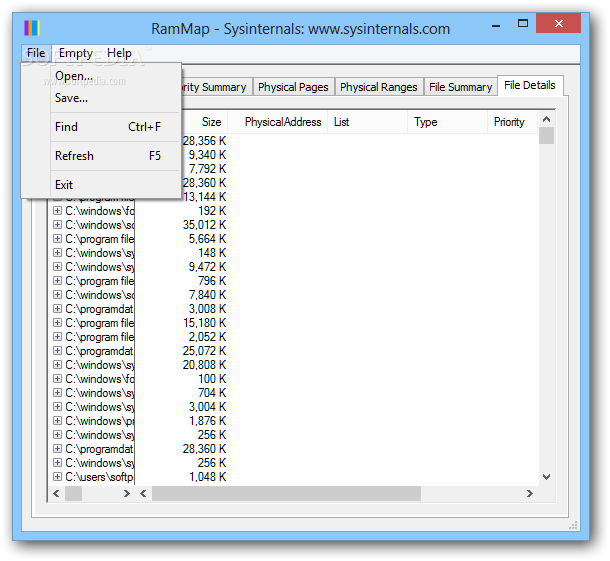
Task: Sort by the Priority column header
Action: (512, 122)
